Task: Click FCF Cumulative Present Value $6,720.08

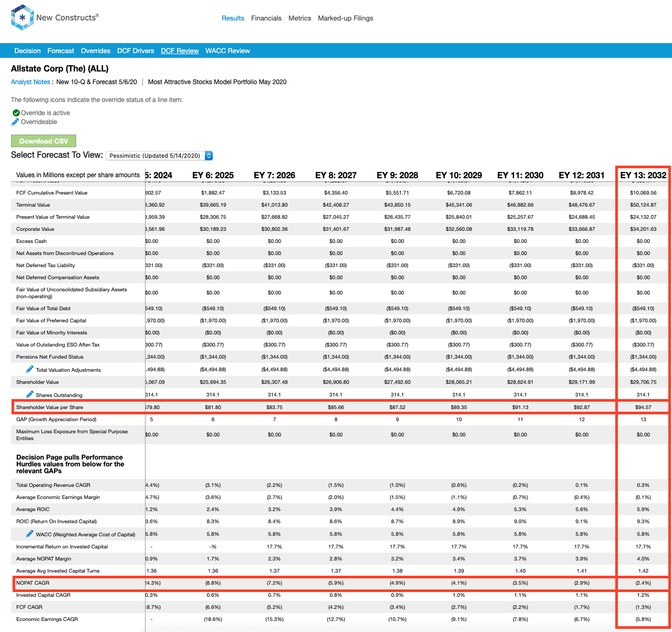Action: tap(459, 193)
